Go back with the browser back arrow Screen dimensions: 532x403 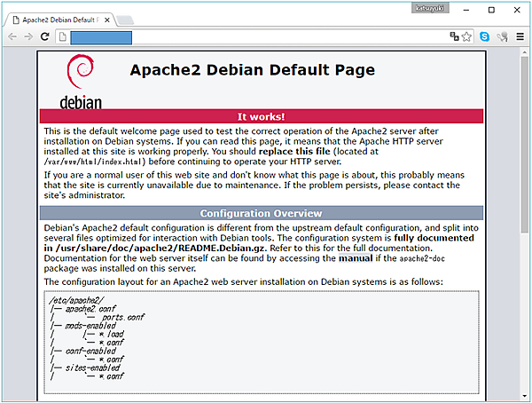pyautogui.click(x=12, y=36)
